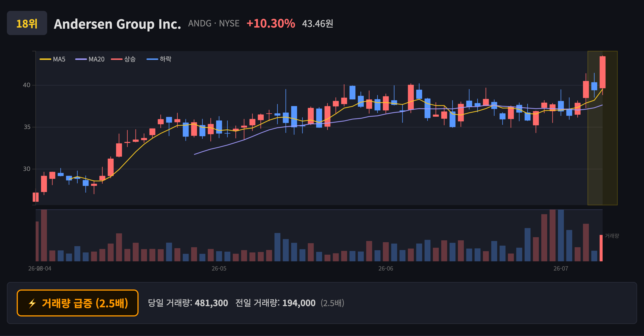Click the gray (2.5배) ratio text

(333, 303)
